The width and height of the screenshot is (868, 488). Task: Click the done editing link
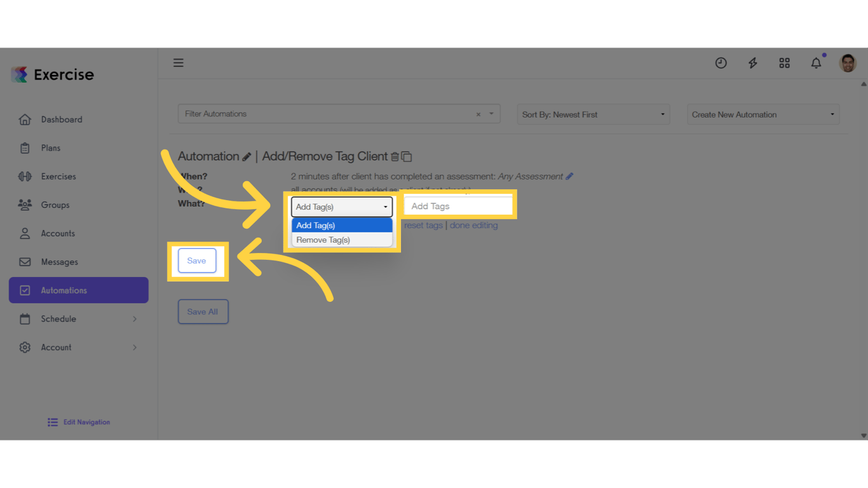pos(473,225)
